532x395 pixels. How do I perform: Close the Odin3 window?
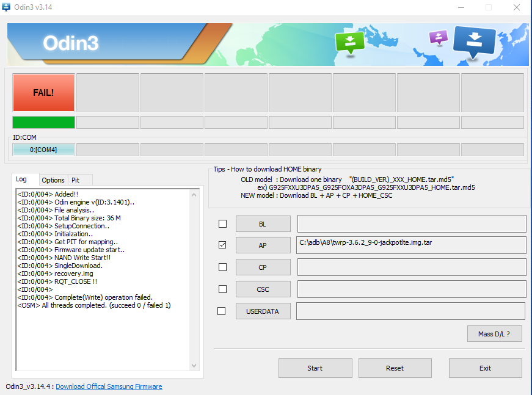pos(517,7)
